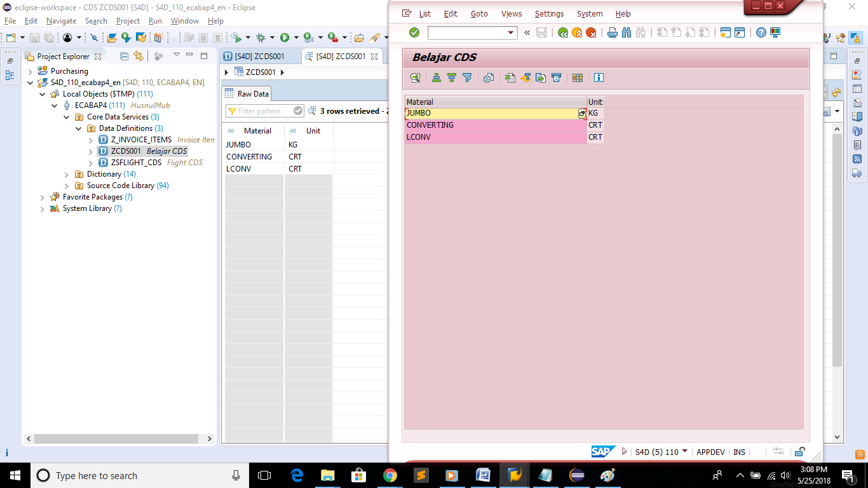Click the LCONV row in Eclipse data preview

click(278, 169)
